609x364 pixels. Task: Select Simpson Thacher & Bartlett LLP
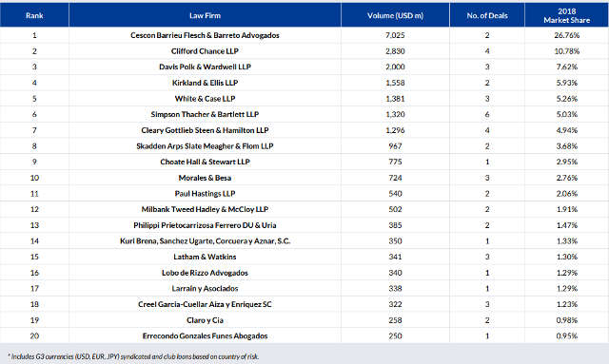206,114
